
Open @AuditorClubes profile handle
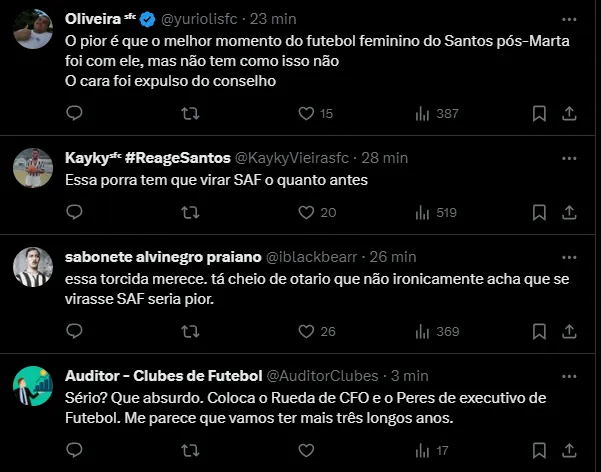coord(322,376)
